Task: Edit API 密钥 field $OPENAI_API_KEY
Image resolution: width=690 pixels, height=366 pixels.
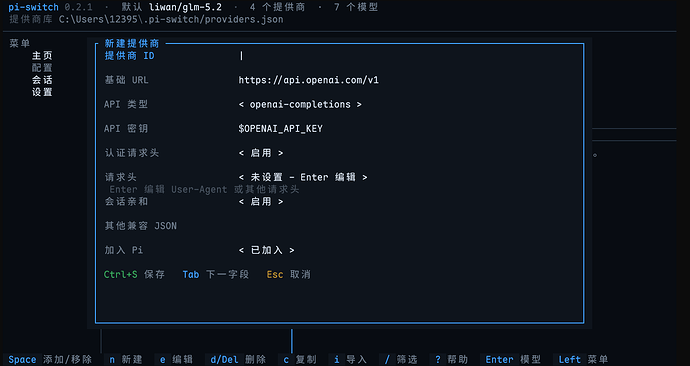Action: 280,128
